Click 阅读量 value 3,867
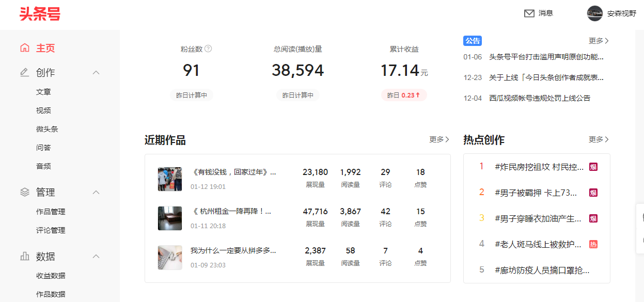Viewport: 644px width, 302px height. [351, 211]
